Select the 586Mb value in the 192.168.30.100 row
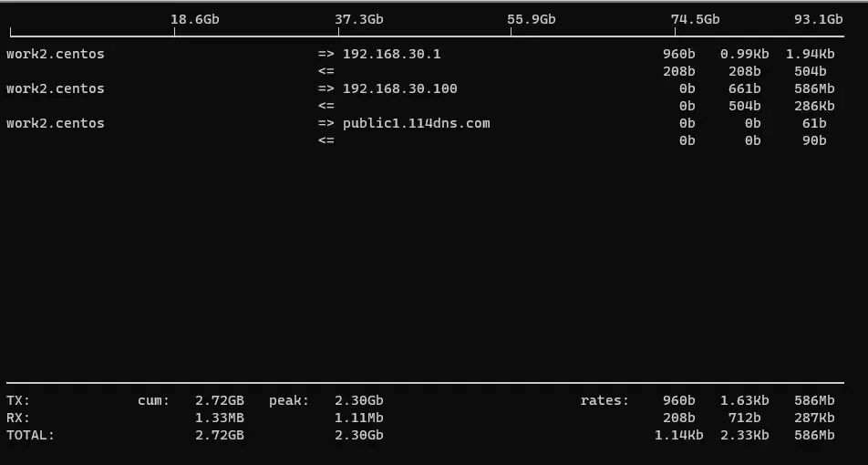 tap(814, 88)
